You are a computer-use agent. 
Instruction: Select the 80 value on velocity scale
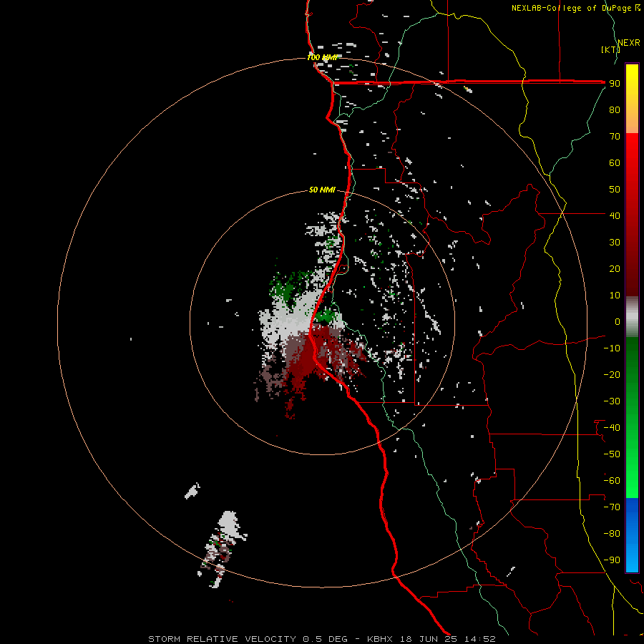(x=615, y=109)
